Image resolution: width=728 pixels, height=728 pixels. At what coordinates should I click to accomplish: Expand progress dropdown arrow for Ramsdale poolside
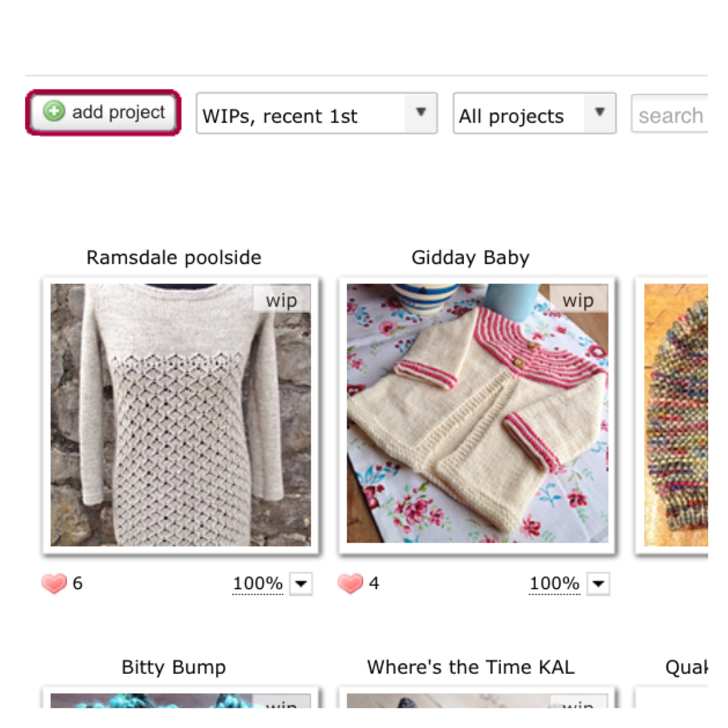[301, 584]
